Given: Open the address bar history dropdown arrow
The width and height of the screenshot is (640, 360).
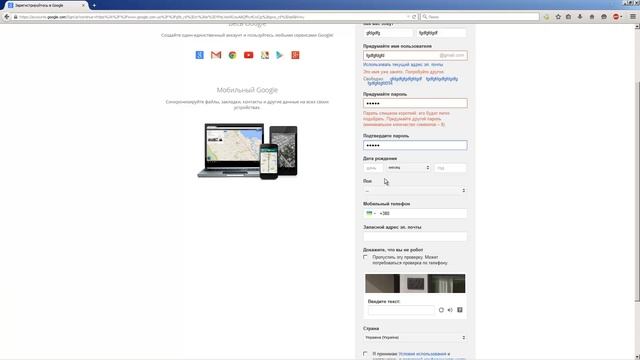Looking at the screenshot, I should (x=408, y=17).
